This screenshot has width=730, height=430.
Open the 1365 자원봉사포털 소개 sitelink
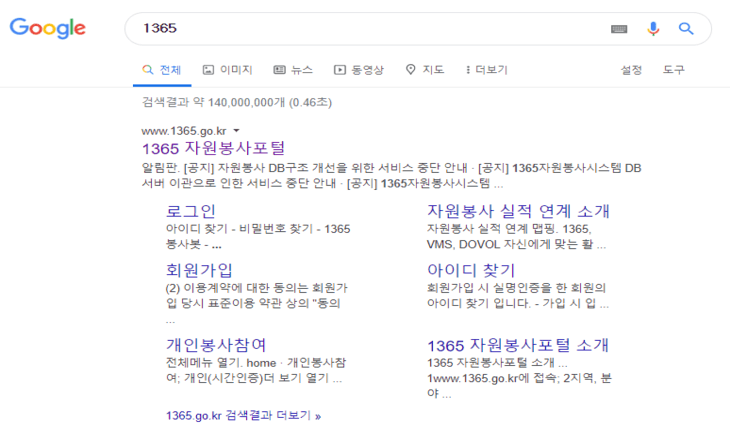(518, 345)
